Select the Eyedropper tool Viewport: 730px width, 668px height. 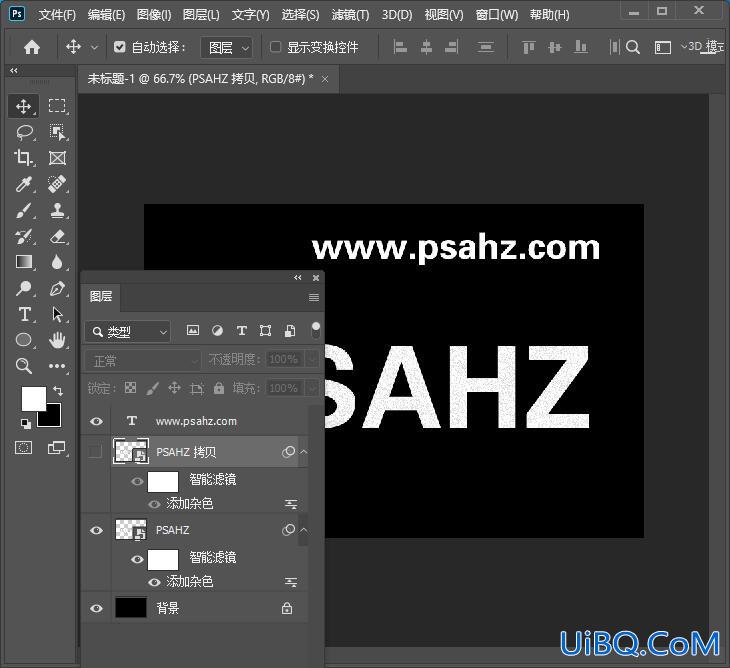tap(23, 184)
